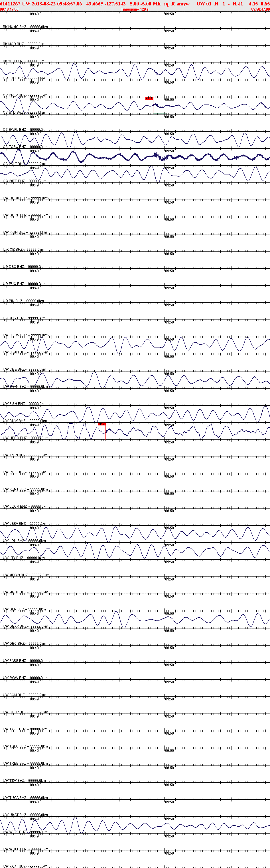Select the US COR BHZ station label

24,318
